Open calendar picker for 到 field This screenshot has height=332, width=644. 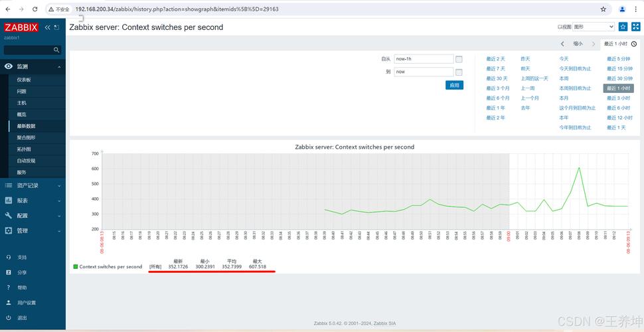click(x=459, y=72)
